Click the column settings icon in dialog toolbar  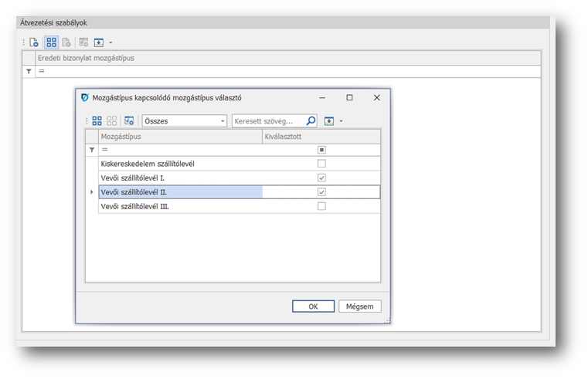click(x=129, y=121)
